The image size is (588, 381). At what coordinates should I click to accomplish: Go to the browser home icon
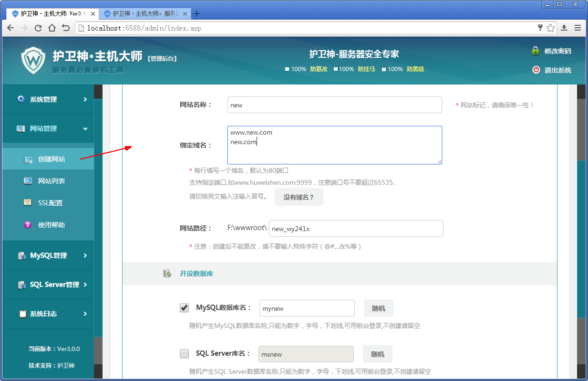coord(52,28)
